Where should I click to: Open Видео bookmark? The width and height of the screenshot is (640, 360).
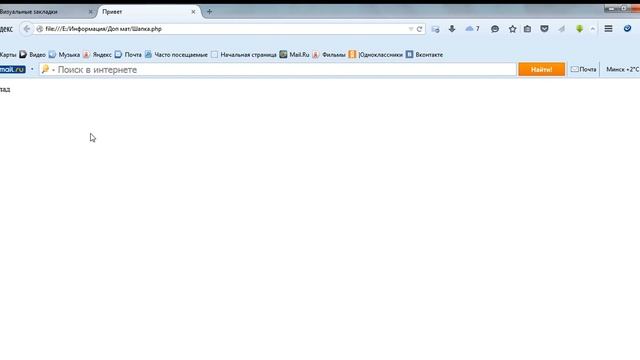pyautogui.click(x=33, y=55)
